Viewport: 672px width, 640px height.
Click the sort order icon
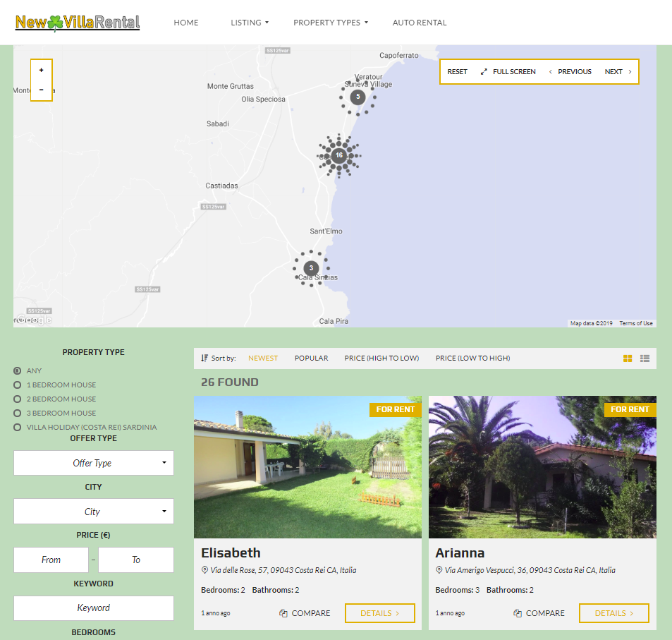point(204,358)
